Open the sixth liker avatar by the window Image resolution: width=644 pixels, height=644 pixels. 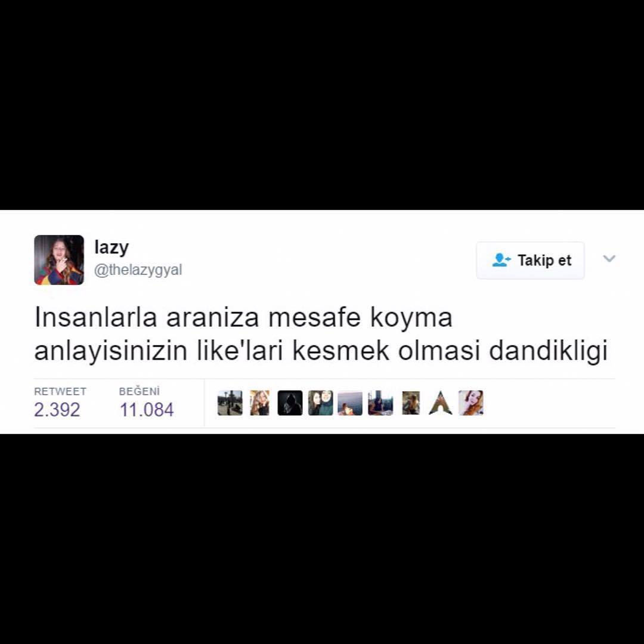tap(380, 403)
